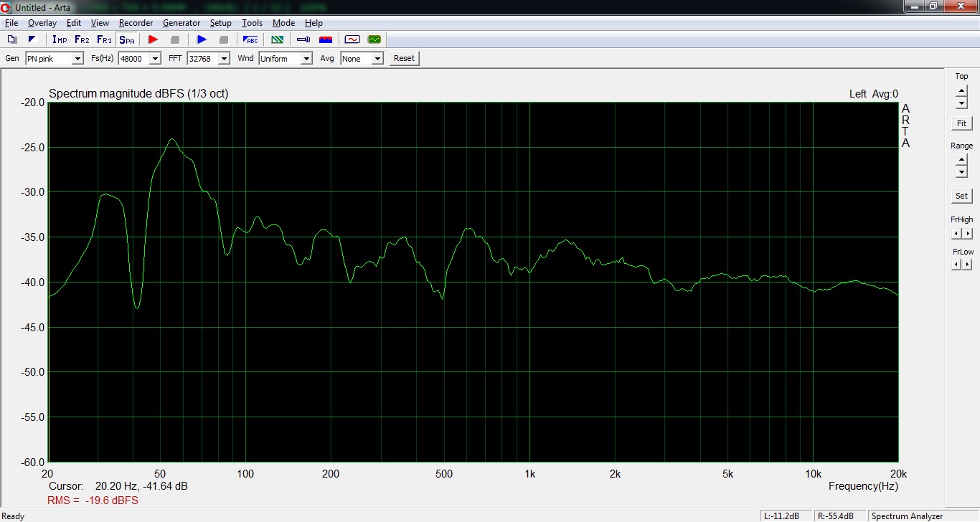
Task: Open the Tools menu
Action: pyautogui.click(x=253, y=23)
